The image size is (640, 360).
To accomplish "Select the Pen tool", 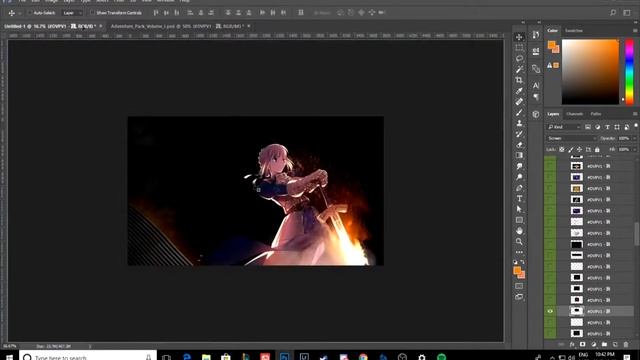I will pos(519,188).
